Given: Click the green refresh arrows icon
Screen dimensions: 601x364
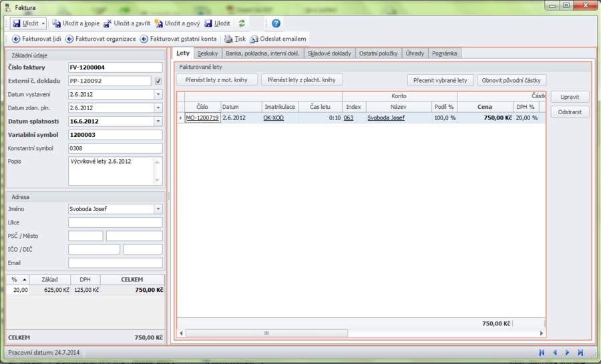Looking at the screenshot, I should pyautogui.click(x=242, y=23).
